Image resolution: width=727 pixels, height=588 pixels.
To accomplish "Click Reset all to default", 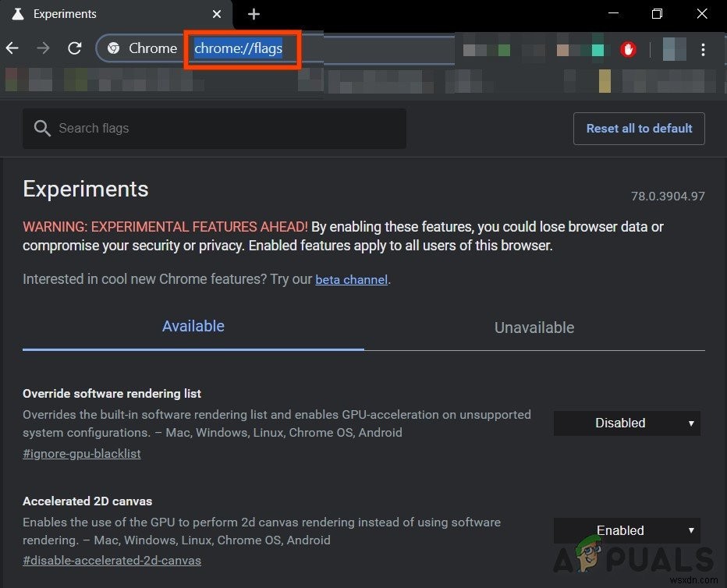I will coord(639,128).
